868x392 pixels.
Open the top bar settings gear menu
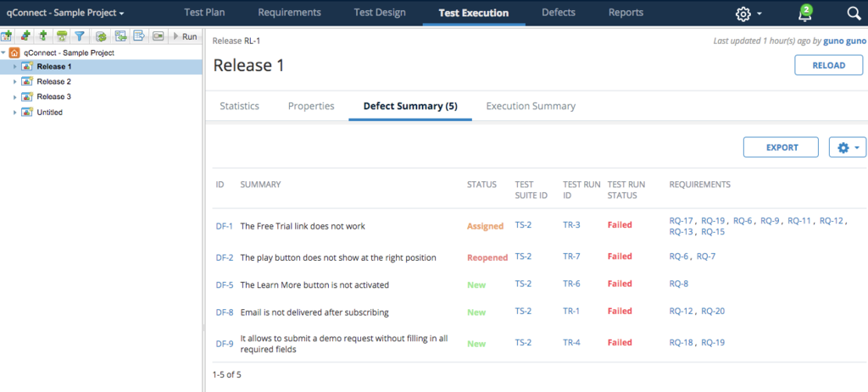[x=749, y=14]
